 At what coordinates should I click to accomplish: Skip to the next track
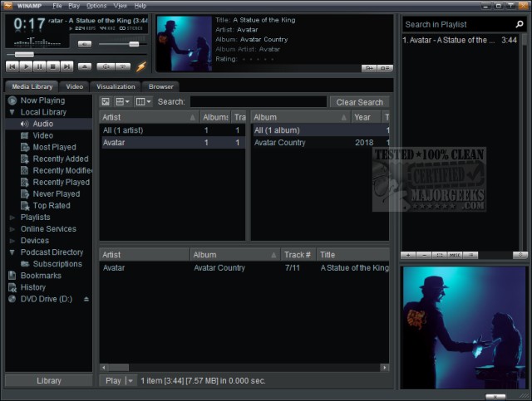point(66,66)
